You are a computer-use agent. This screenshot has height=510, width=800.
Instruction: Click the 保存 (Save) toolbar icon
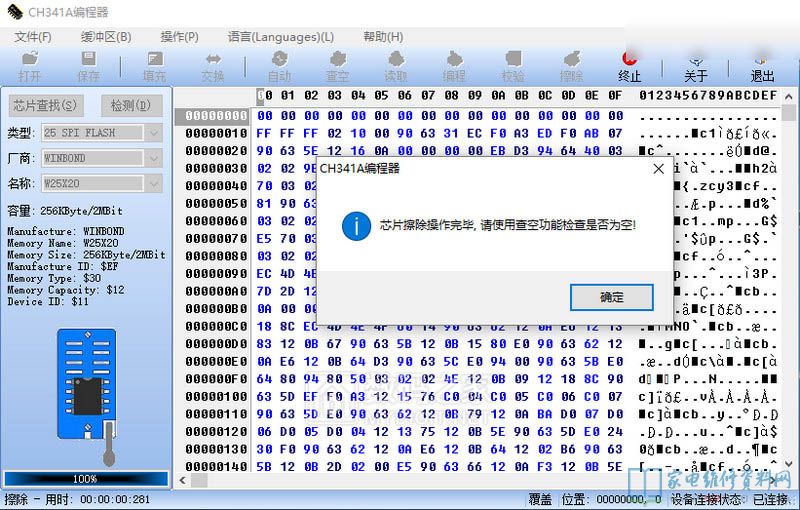88,66
